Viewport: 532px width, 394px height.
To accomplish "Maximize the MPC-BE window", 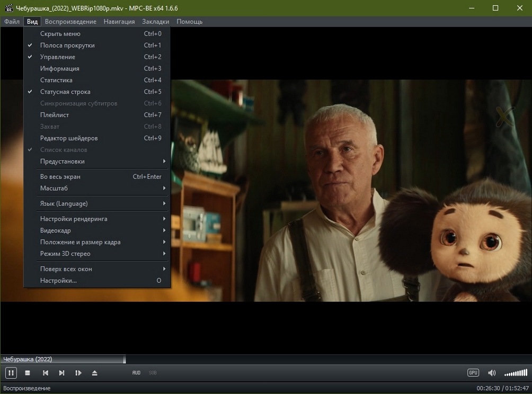I will (x=495, y=8).
